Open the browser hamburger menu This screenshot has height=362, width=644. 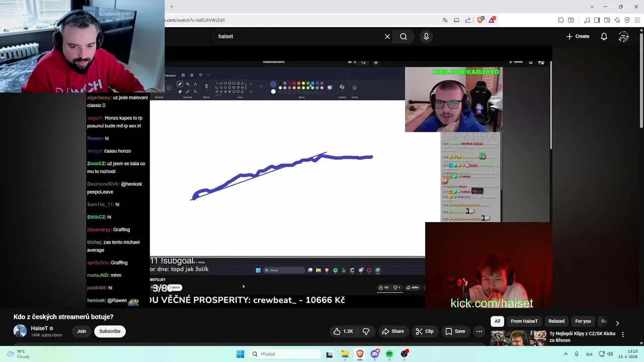(637, 20)
